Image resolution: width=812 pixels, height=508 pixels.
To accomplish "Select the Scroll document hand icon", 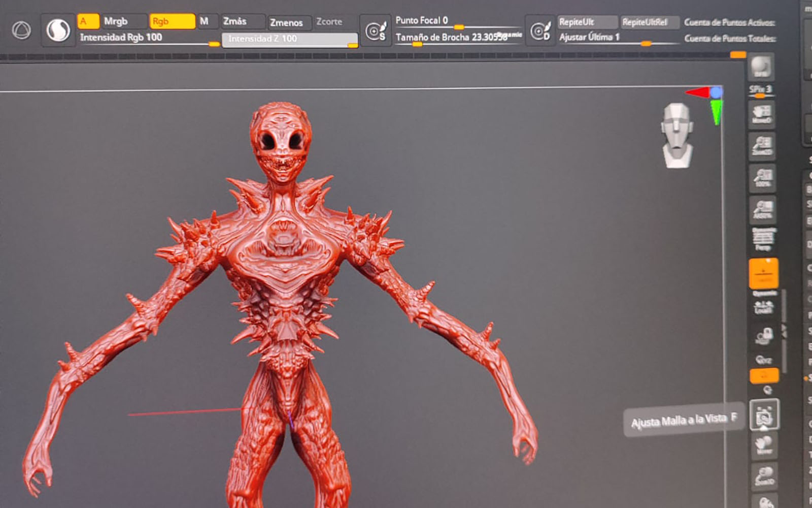I will click(762, 114).
